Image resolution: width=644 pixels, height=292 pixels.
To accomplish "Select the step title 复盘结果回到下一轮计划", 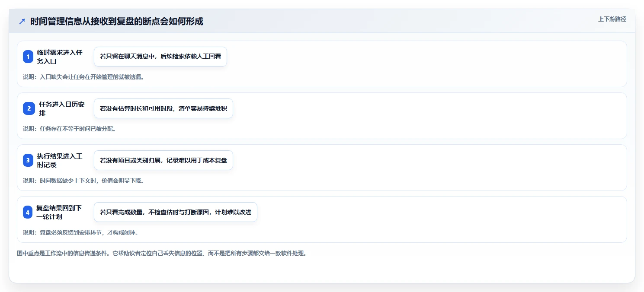I will point(59,212).
